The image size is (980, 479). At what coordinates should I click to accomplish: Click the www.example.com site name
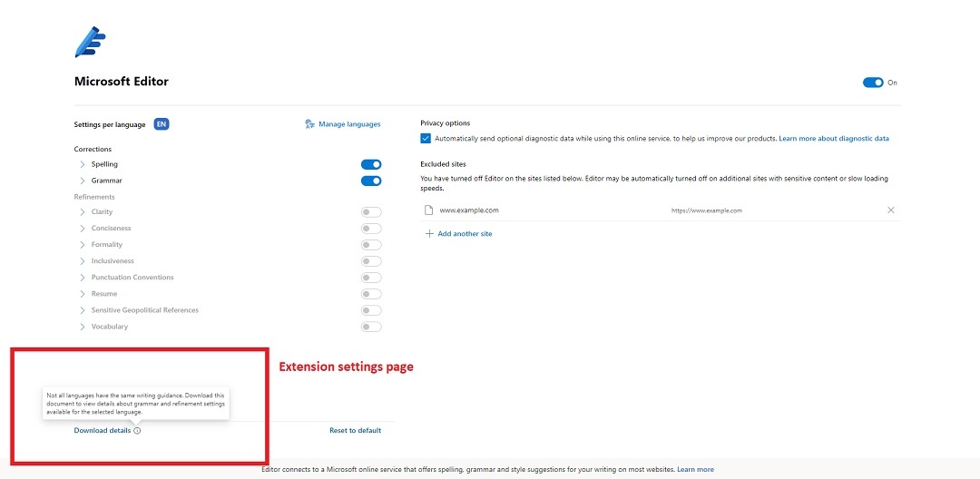tap(469, 210)
